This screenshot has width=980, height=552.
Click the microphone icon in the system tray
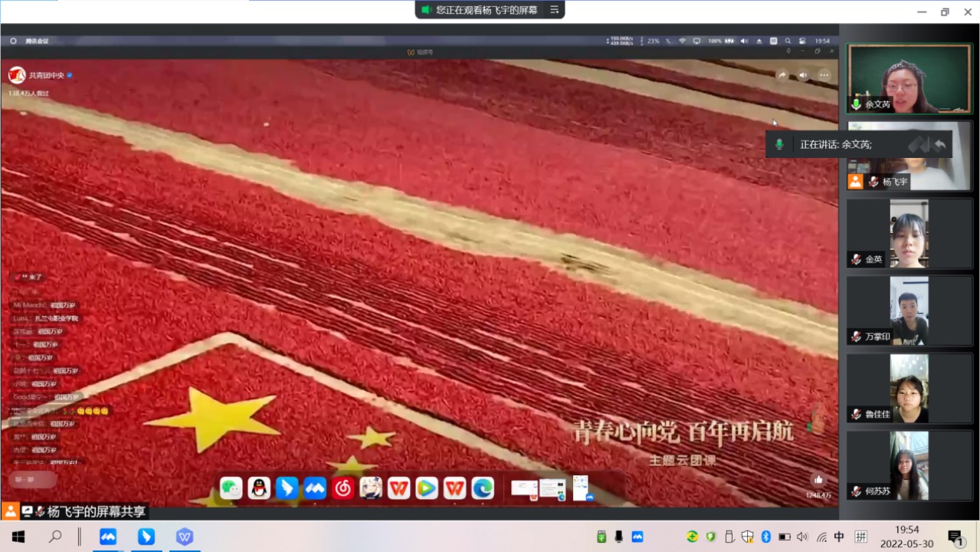click(x=618, y=537)
